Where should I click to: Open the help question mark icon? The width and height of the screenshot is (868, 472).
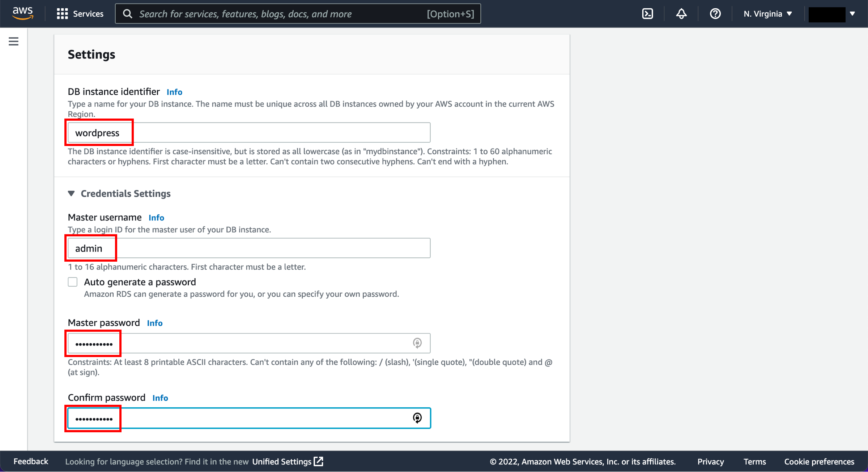[x=715, y=14]
